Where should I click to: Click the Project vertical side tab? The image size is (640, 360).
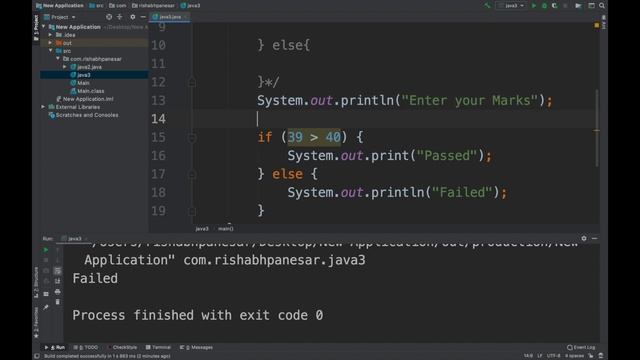(x=36, y=28)
